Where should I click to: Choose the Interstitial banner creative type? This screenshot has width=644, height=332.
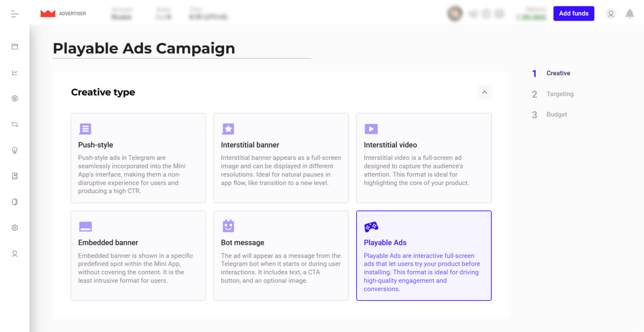281,158
